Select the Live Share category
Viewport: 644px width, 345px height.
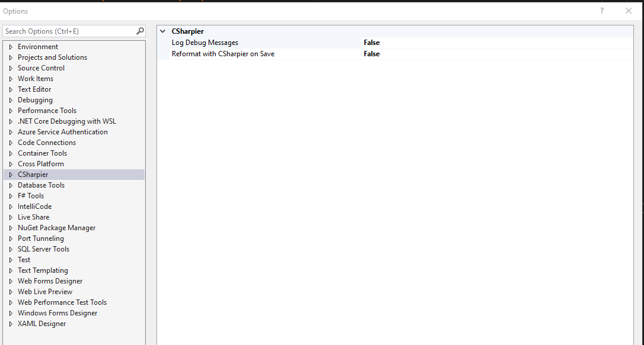coord(33,217)
